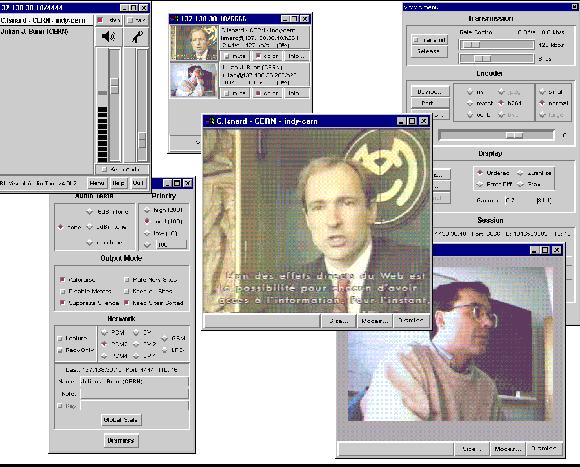Toggle color for the C.Isnard video source

tap(267, 56)
